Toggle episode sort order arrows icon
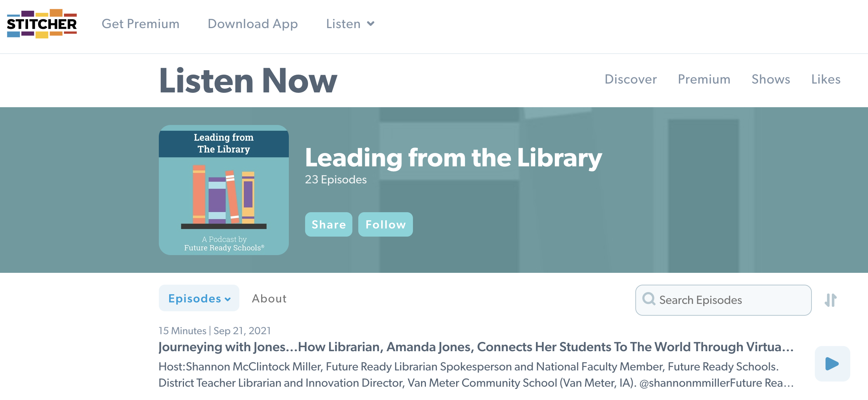 pyautogui.click(x=830, y=300)
